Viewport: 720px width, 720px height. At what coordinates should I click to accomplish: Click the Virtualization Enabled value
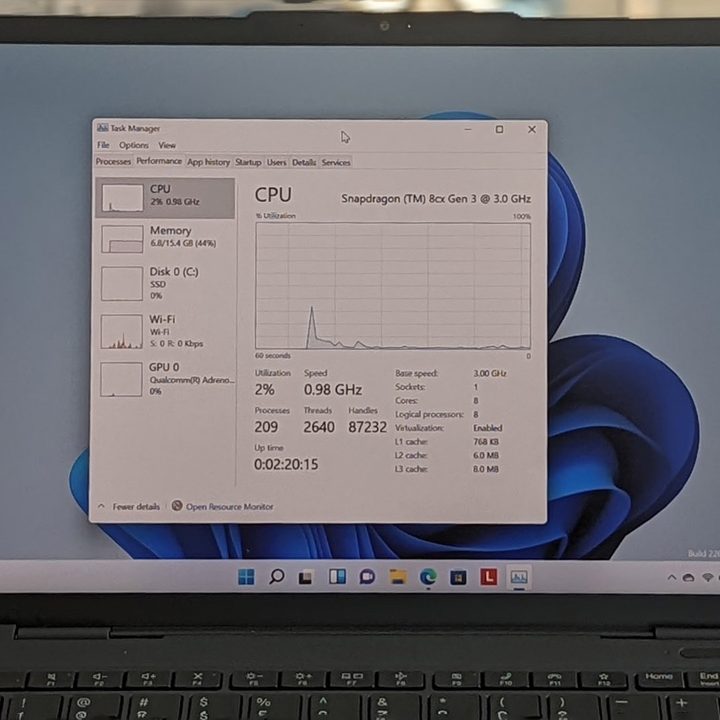pyautogui.click(x=488, y=428)
